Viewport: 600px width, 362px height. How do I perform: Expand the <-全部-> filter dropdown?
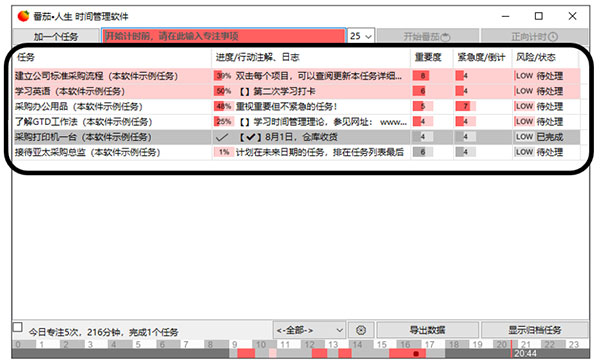[309, 330]
